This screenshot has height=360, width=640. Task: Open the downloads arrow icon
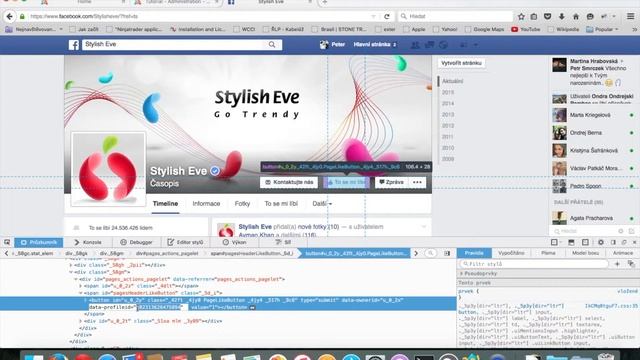(562, 16)
